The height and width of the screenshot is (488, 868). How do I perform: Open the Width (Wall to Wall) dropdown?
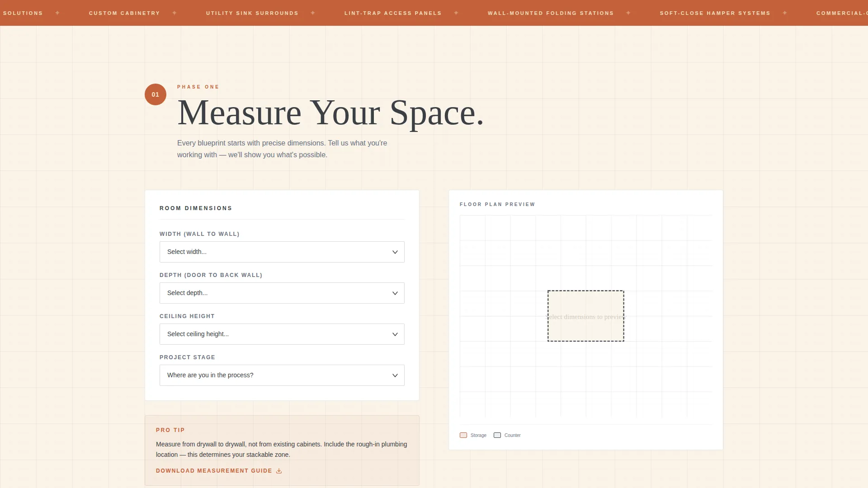pyautogui.click(x=282, y=252)
